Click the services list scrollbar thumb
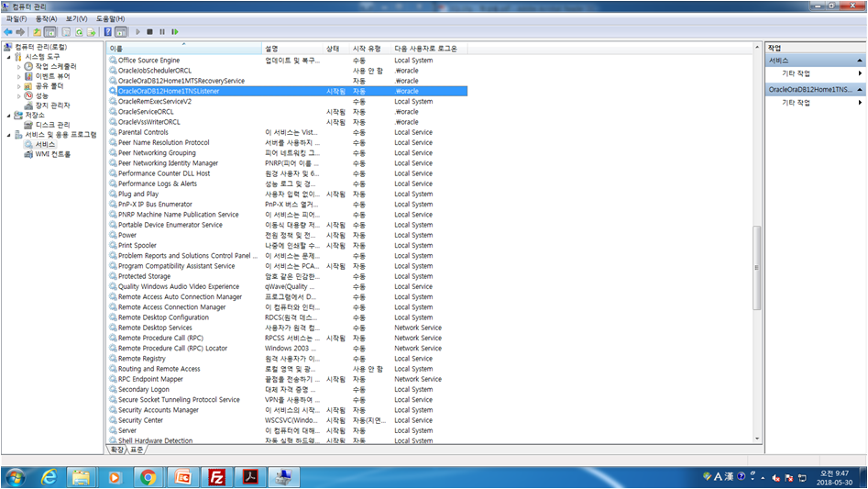The height and width of the screenshot is (489, 868). click(x=757, y=268)
